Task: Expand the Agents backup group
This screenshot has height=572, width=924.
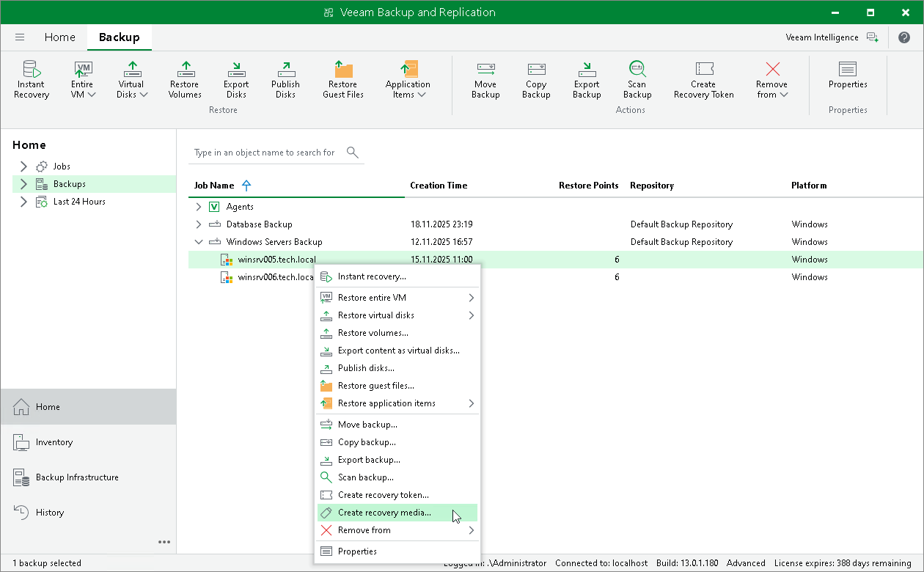Action: pyautogui.click(x=198, y=207)
